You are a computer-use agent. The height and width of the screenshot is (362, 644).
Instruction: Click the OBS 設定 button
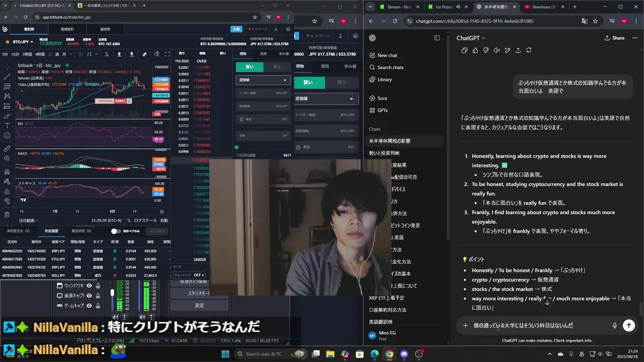tap(199, 305)
